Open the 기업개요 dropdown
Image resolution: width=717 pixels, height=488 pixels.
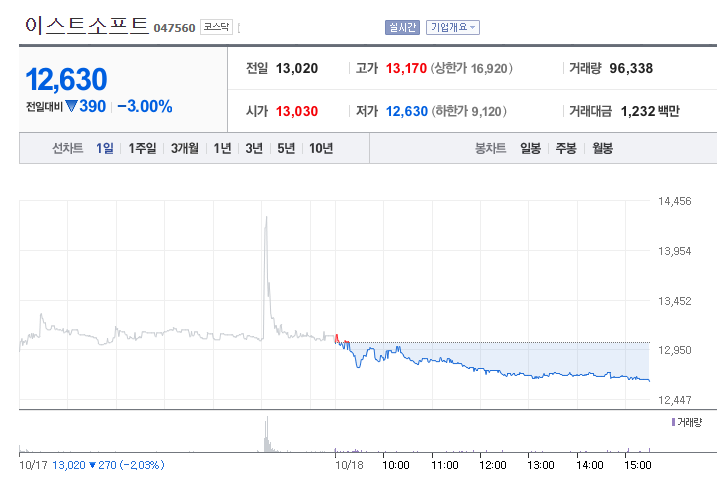(453, 27)
